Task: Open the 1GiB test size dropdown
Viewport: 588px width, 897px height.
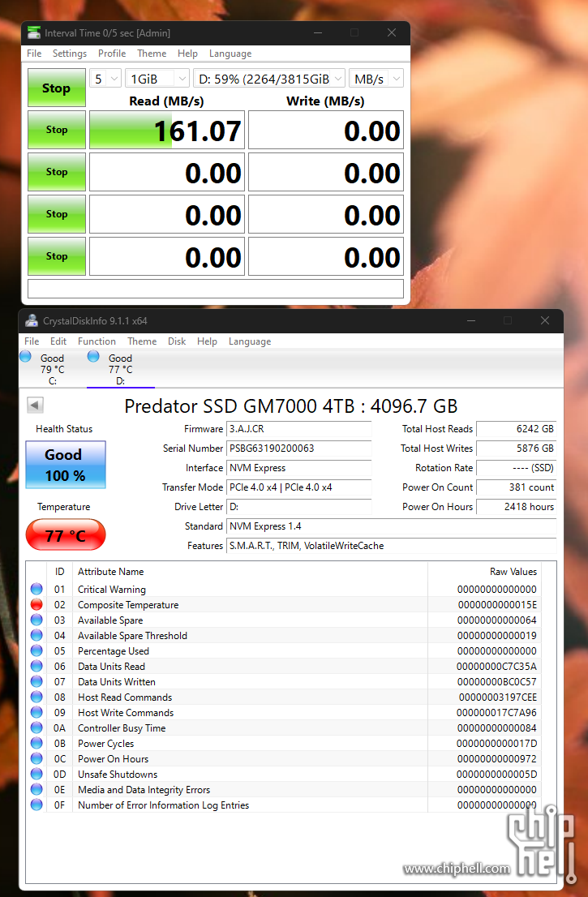Action: [x=157, y=79]
